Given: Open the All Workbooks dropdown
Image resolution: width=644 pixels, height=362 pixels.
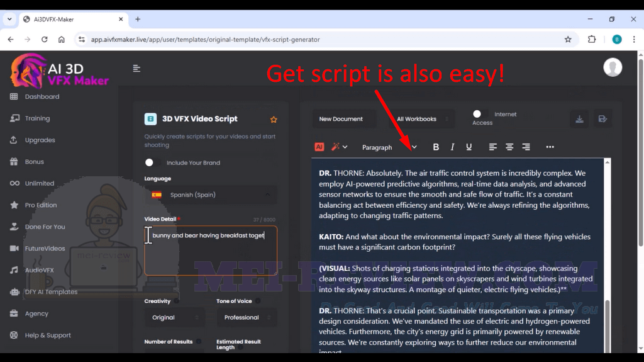Looking at the screenshot, I should [422, 119].
